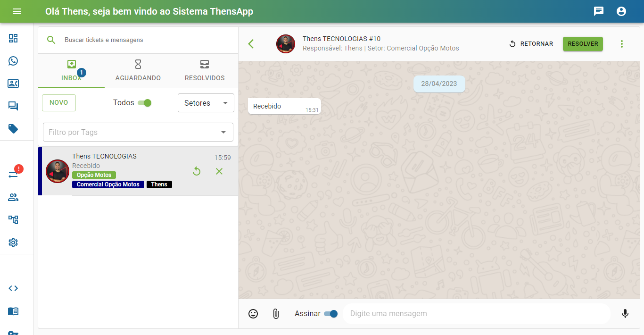Switch to the Aguardando tab
The width and height of the screenshot is (644, 335).
138,71
